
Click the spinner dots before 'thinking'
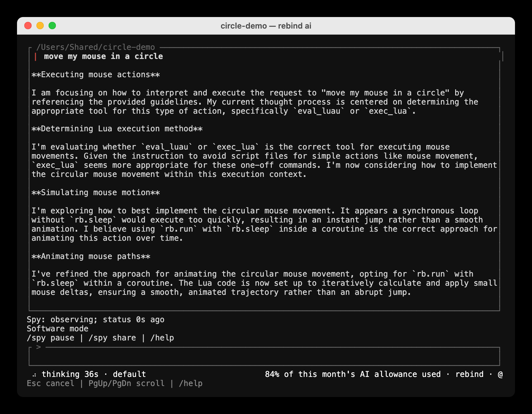tap(34, 375)
